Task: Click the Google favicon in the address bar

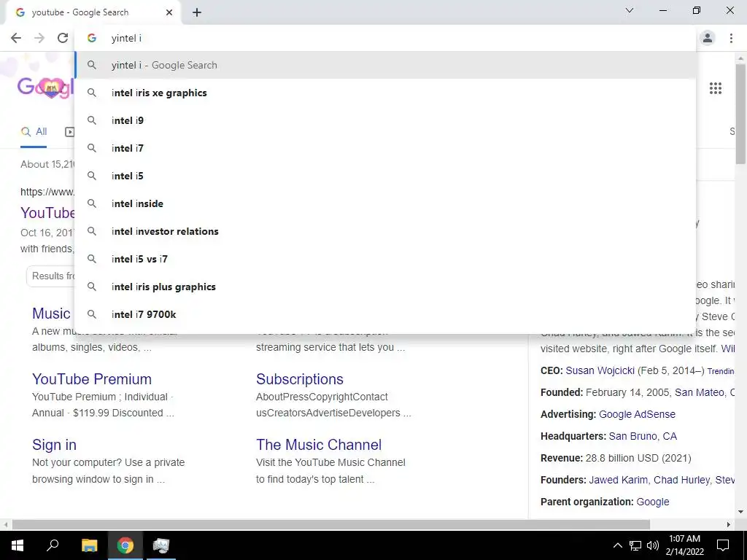Action: [x=92, y=38]
